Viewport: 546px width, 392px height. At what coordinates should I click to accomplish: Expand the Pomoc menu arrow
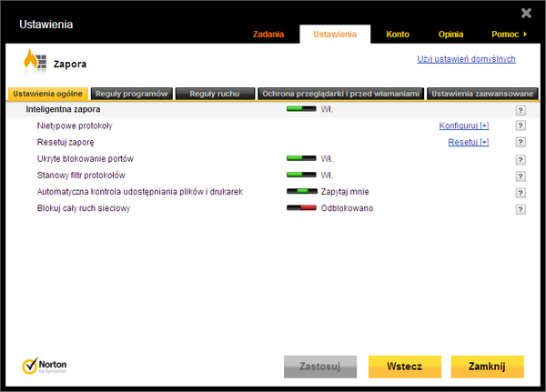click(x=525, y=35)
